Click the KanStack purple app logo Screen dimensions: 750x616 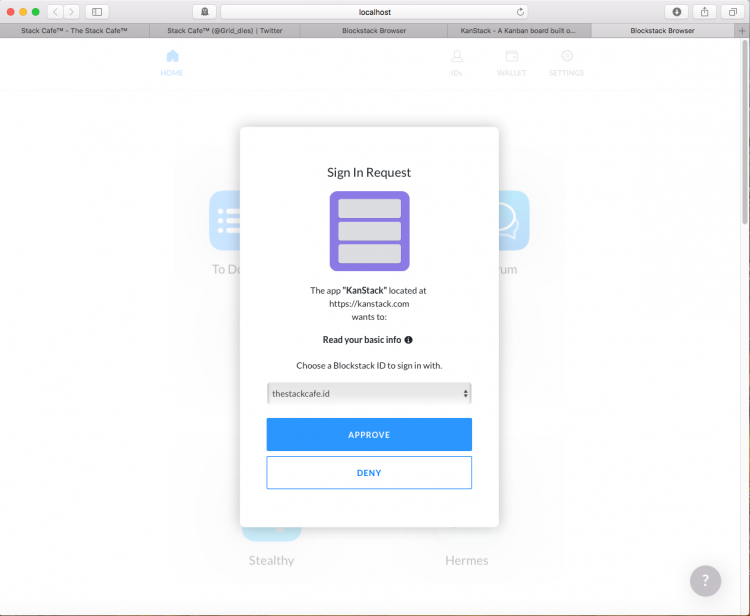pos(369,231)
